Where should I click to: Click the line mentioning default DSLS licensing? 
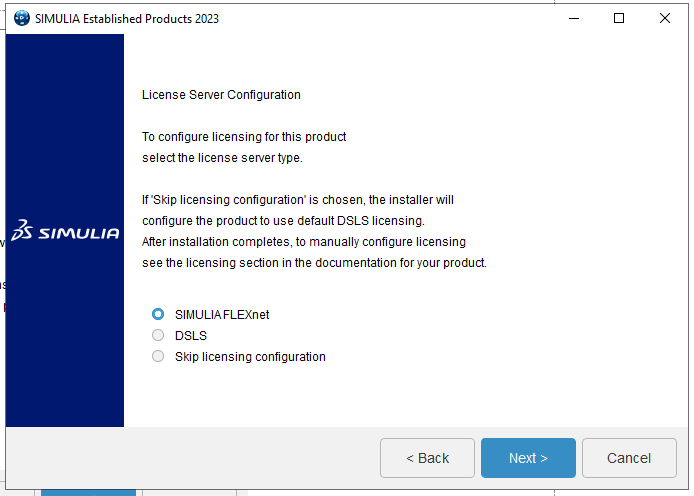tap(283, 221)
